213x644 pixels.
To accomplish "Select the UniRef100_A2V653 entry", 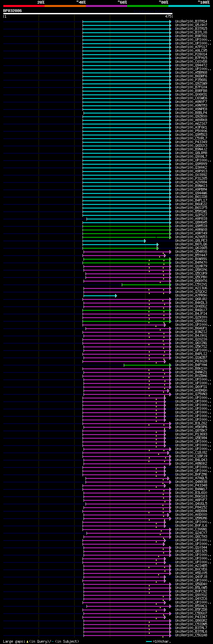I will coord(191,237).
